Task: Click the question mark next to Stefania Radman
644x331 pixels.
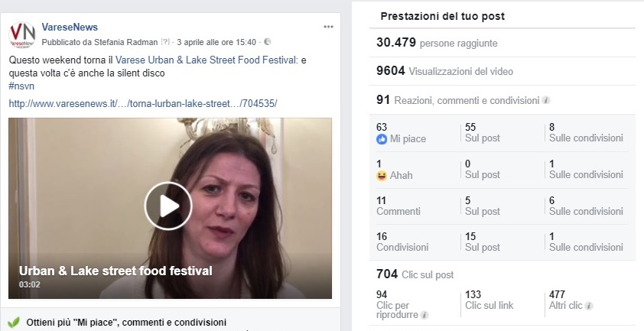Action: [x=165, y=41]
